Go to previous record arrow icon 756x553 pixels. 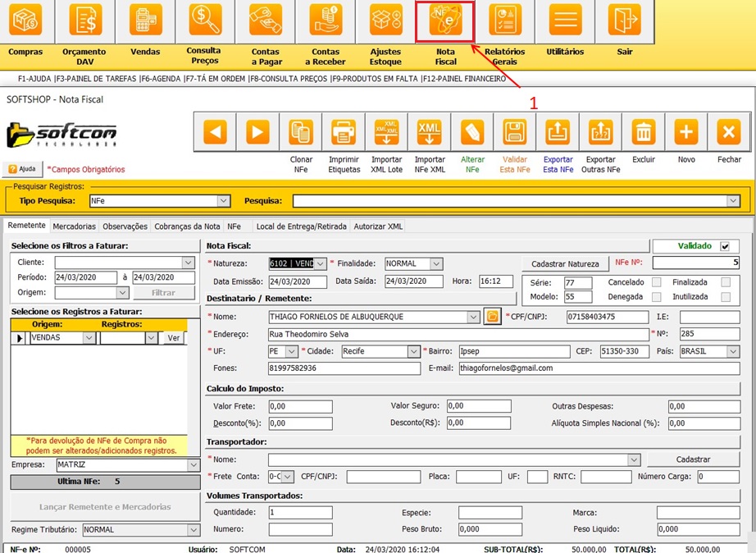(x=215, y=132)
